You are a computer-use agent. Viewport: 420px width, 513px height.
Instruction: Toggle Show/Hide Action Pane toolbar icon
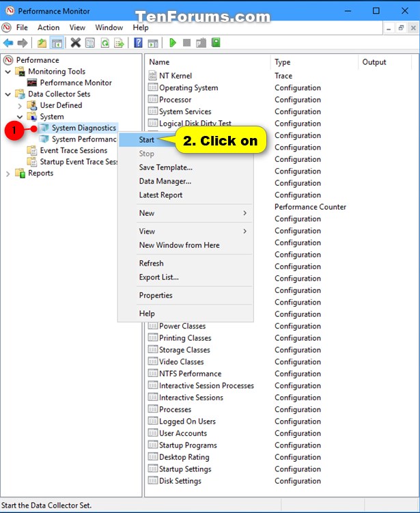[153, 43]
